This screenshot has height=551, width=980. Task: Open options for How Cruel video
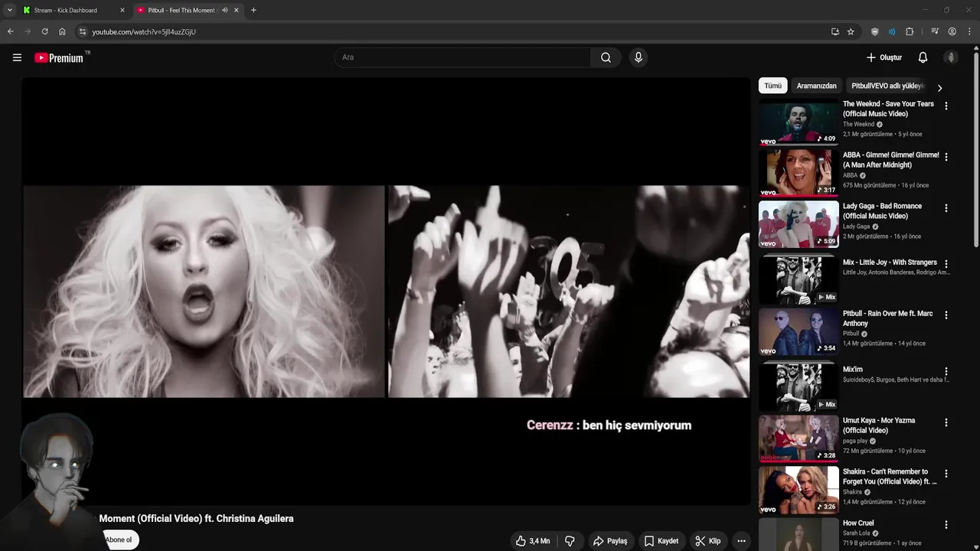(x=946, y=525)
